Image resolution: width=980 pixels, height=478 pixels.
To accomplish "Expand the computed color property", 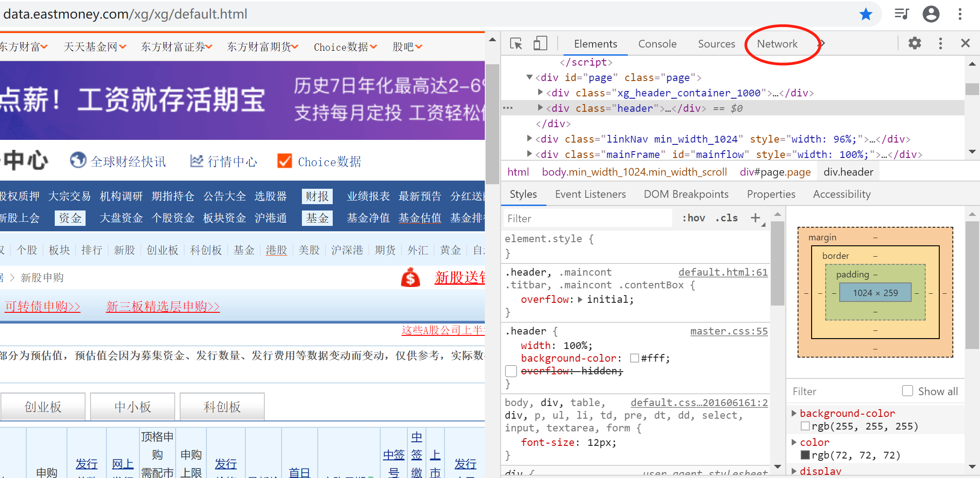I will [x=794, y=442].
